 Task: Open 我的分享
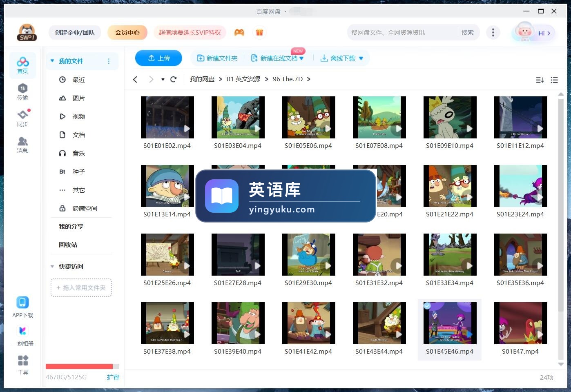pos(71,226)
